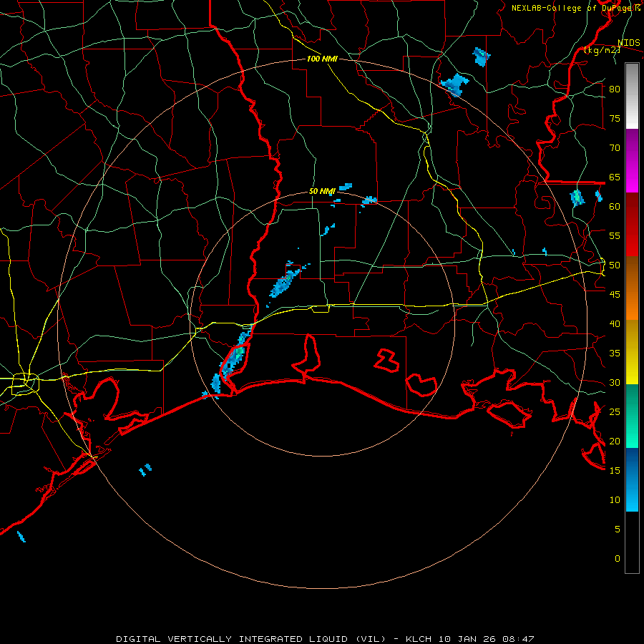This screenshot has height=644, width=644.
Task: Click the 65 value on the color scale
Action: click(x=615, y=177)
